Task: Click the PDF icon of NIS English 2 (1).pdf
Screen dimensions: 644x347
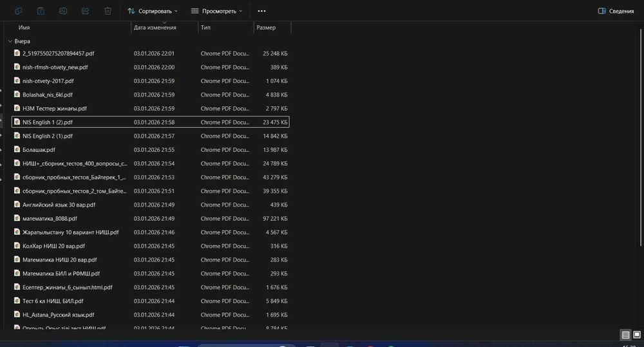Action: 17,135
